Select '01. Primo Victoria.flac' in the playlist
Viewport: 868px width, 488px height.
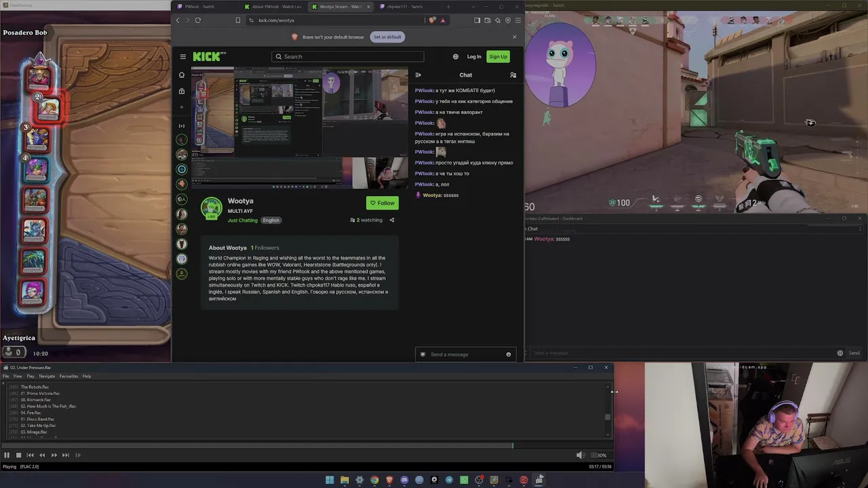pyautogui.click(x=40, y=393)
